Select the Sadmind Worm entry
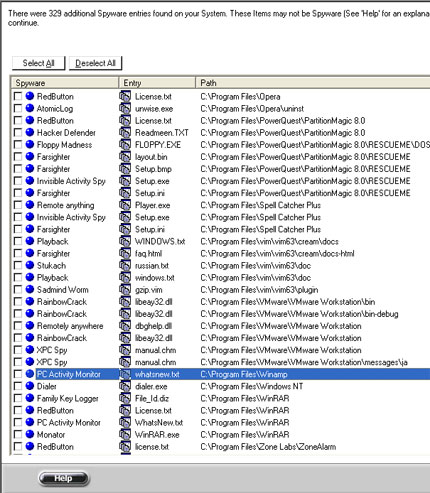Screen dimensions: 430x493 pyautogui.click(x=63, y=290)
